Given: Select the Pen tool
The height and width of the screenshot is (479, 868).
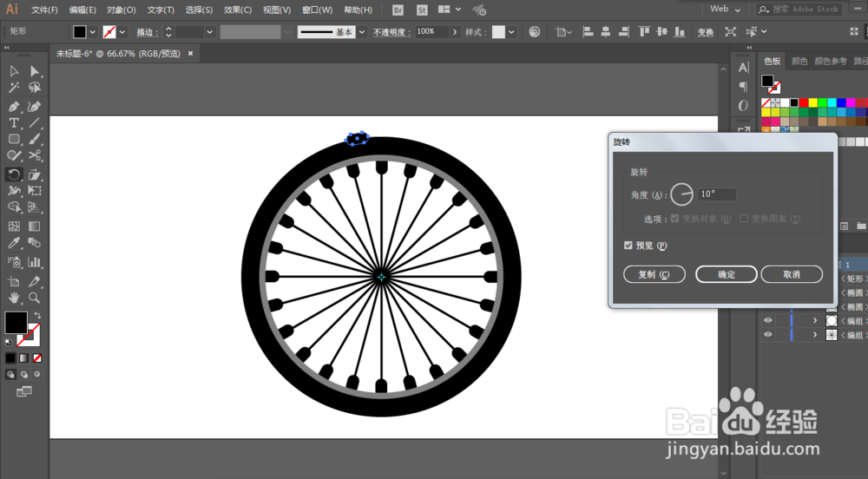Looking at the screenshot, I should point(14,107).
